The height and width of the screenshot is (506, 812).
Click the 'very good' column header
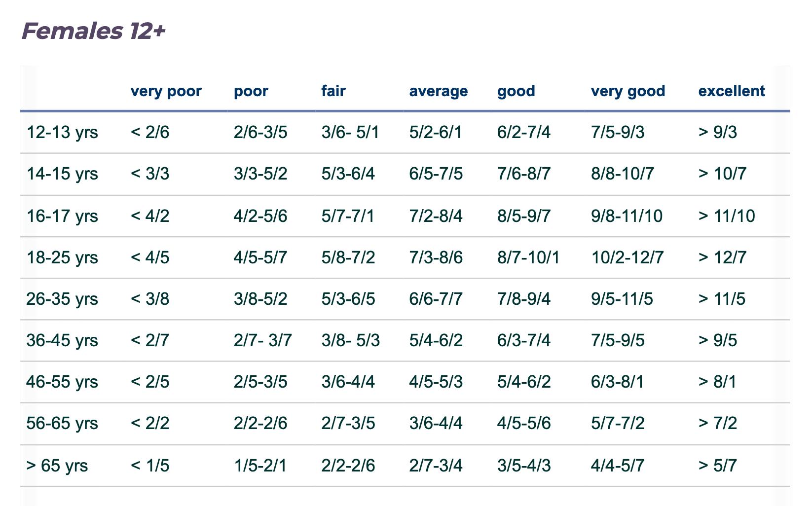pyautogui.click(x=627, y=91)
